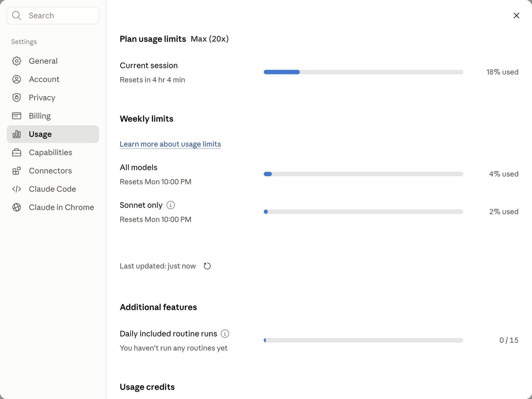Click the Current session progress bar
This screenshot has height=399, width=532.
[x=364, y=72]
